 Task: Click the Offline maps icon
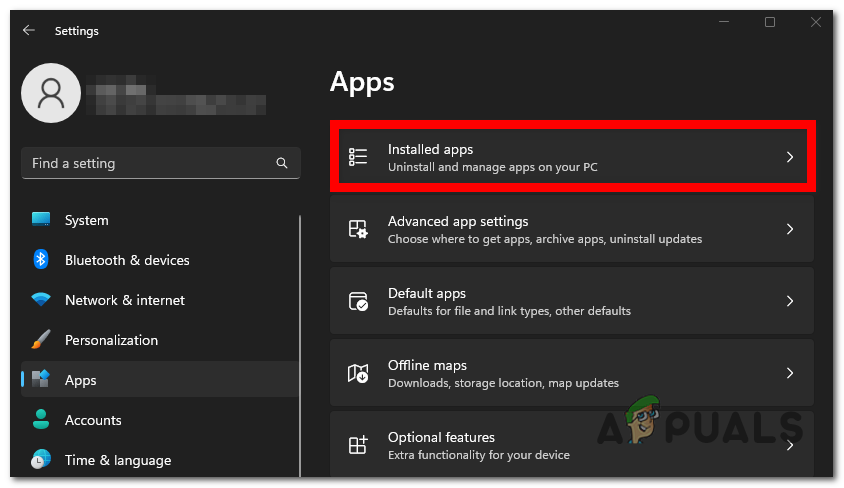358,373
